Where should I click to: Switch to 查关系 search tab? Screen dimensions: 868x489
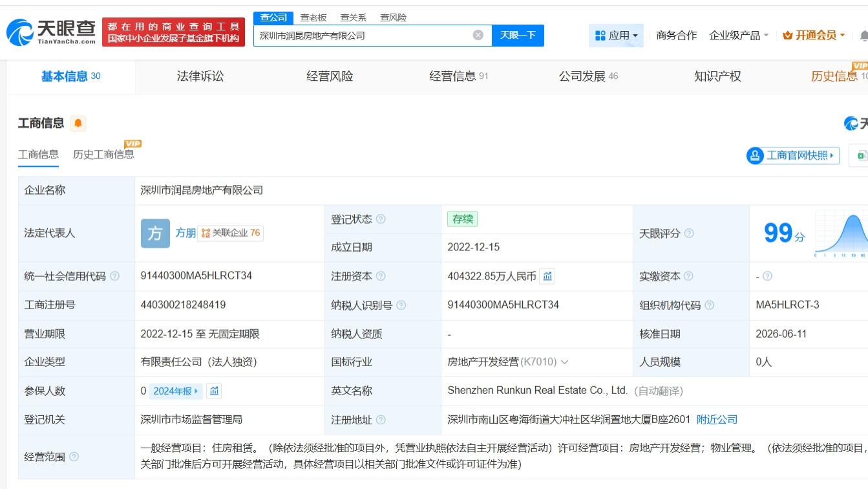tap(354, 17)
